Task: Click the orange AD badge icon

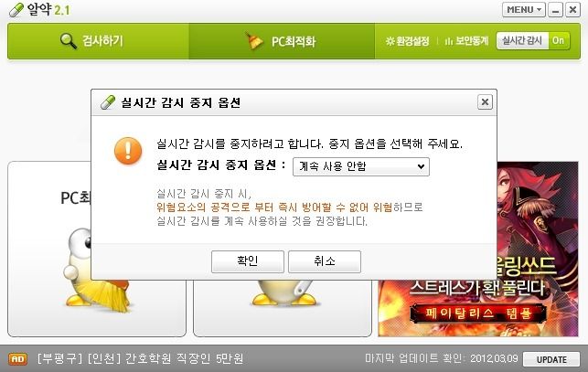Action: [x=17, y=359]
